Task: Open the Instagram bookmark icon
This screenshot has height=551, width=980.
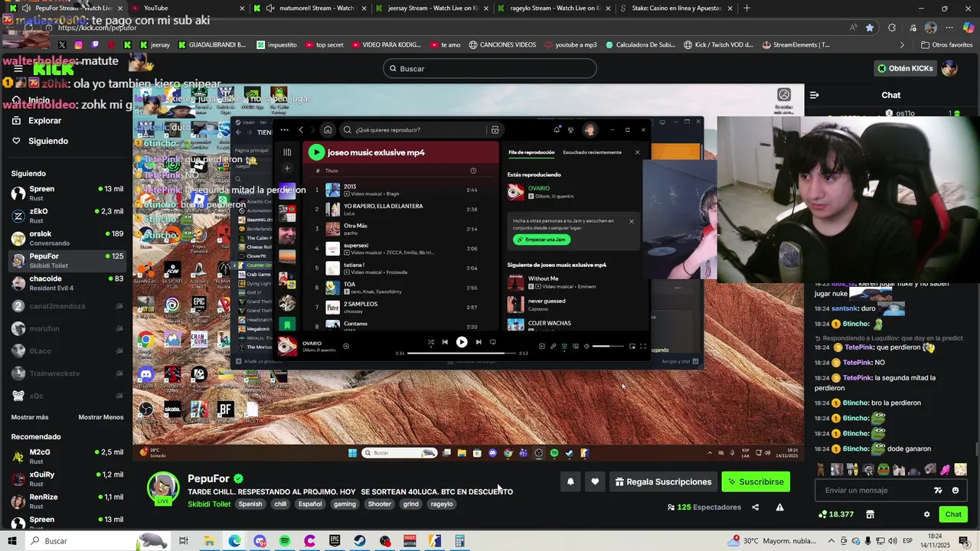Action: pyautogui.click(x=78, y=44)
